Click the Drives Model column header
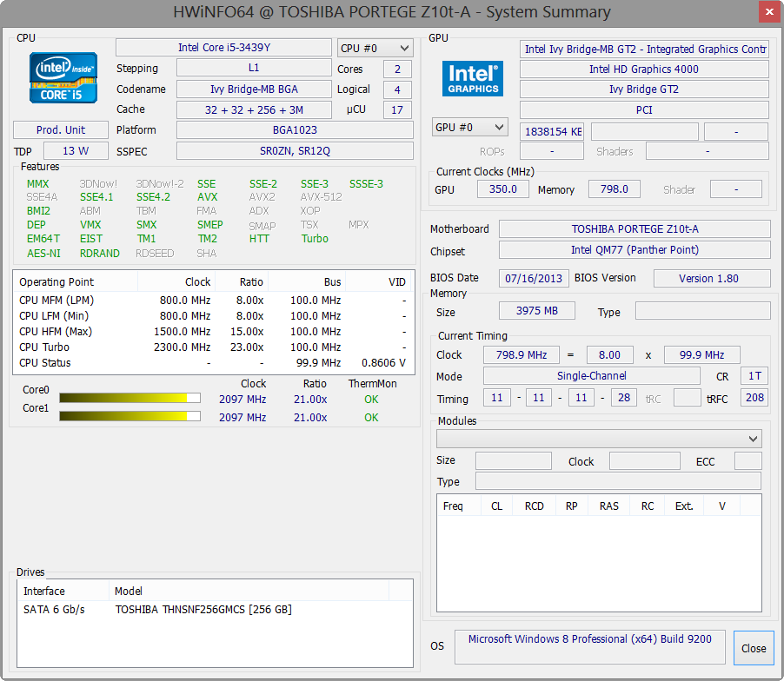This screenshot has width=784, height=681. (x=249, y=591)
